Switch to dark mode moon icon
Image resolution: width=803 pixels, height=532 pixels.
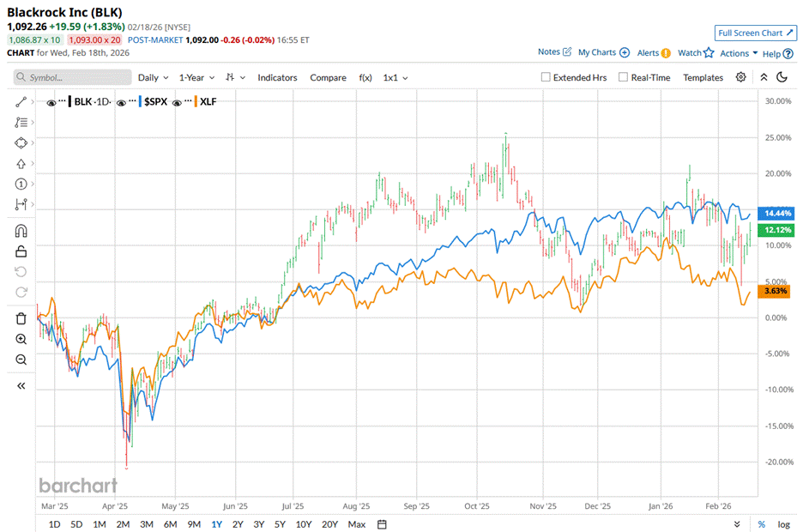tap(782, 77)
